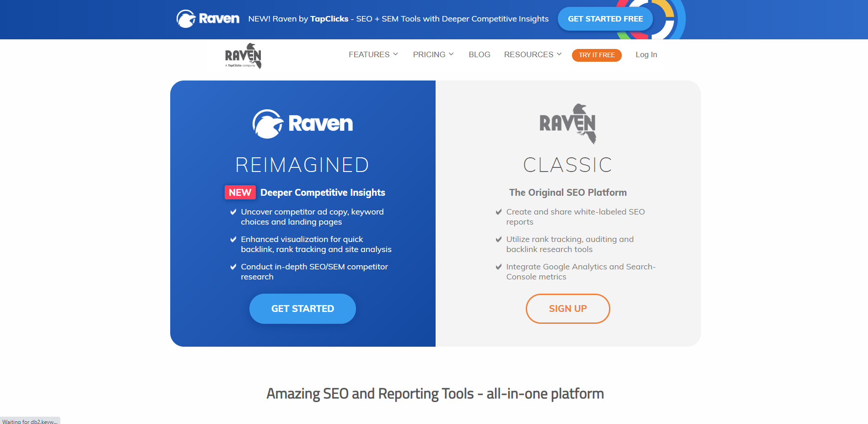This screenshot has width=868, height=424.
Task: Click the REIMAGINED heading
Action: coord(302,165)
